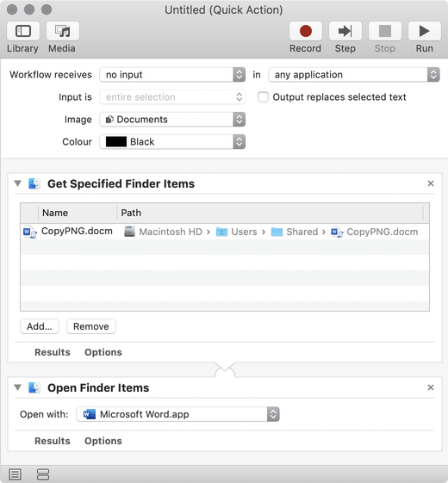Show Options of Open Finder Items
This screenshot has height=483, width=448.
pyautogui.click(x=103, y=441)
